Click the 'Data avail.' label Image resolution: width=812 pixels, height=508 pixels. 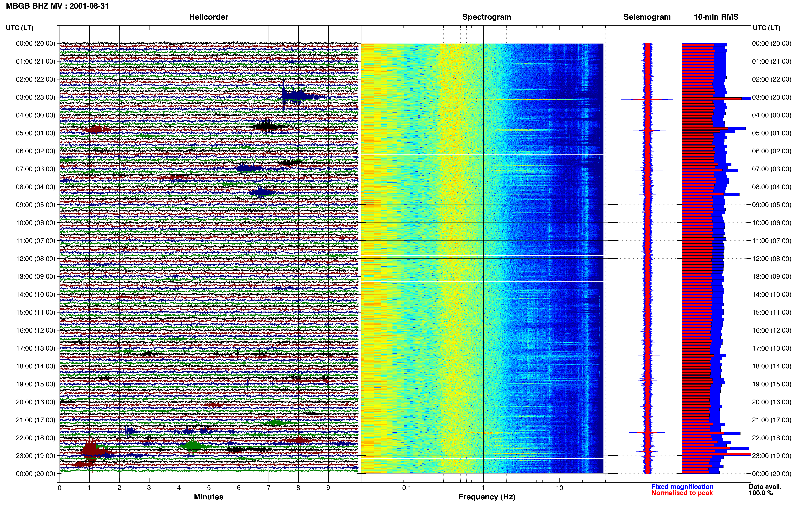(x=765, y=487)
